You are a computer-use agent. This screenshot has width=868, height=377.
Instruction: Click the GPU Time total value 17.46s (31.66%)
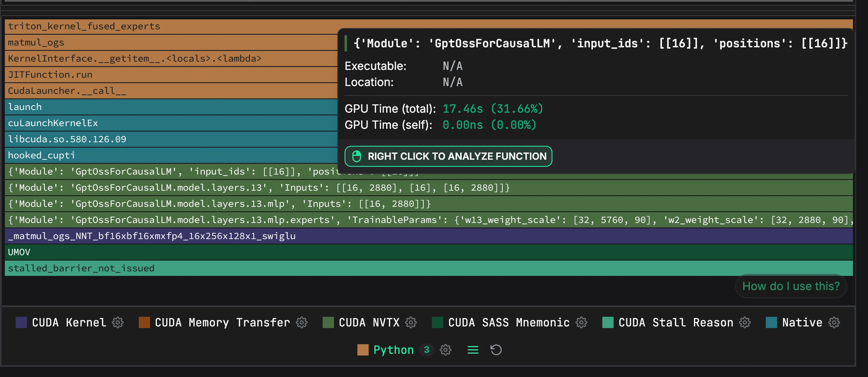click(x=493, y=109)
